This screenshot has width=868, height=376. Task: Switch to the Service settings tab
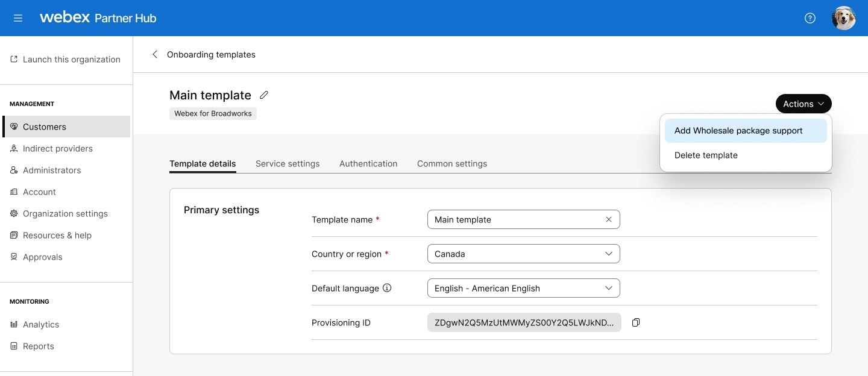(288, 163)
